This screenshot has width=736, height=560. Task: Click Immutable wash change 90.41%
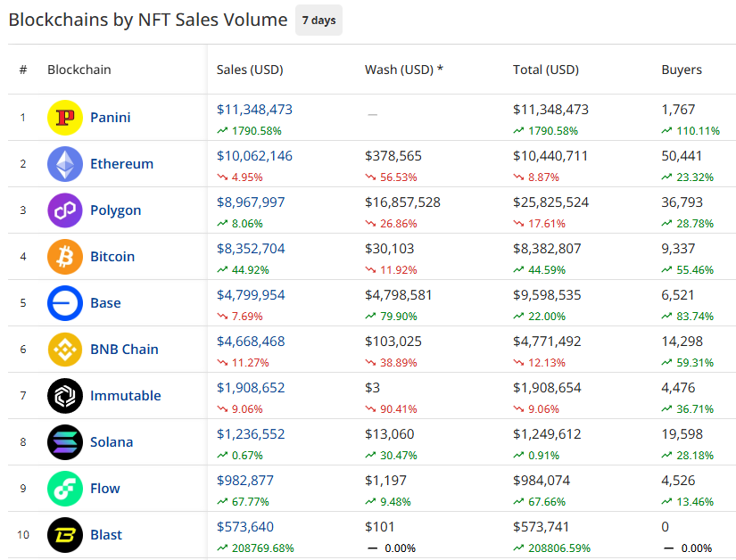coord(391,409)
